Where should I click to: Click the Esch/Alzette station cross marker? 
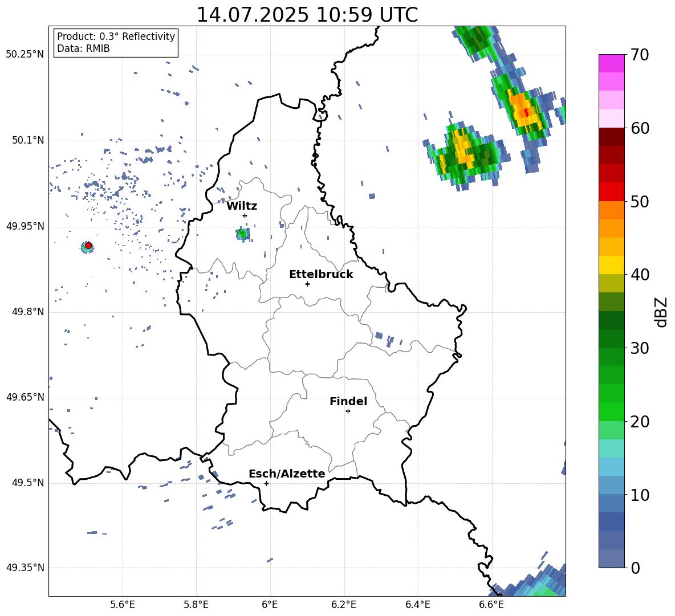[266, 483]
